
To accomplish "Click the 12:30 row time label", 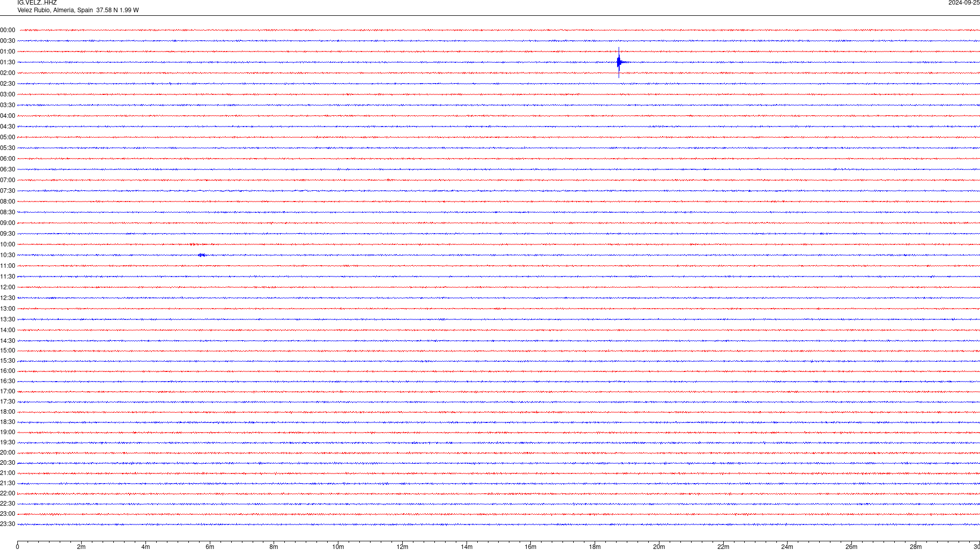I will point(8,298).
